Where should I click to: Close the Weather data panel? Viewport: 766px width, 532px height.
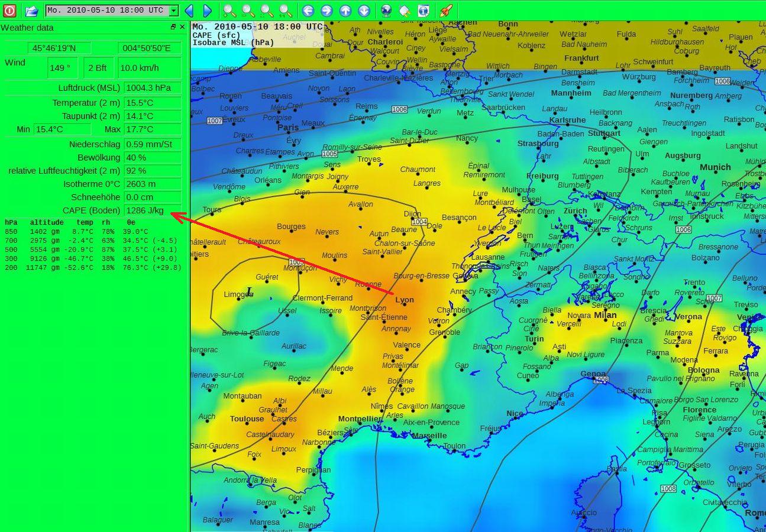(182, 27)
